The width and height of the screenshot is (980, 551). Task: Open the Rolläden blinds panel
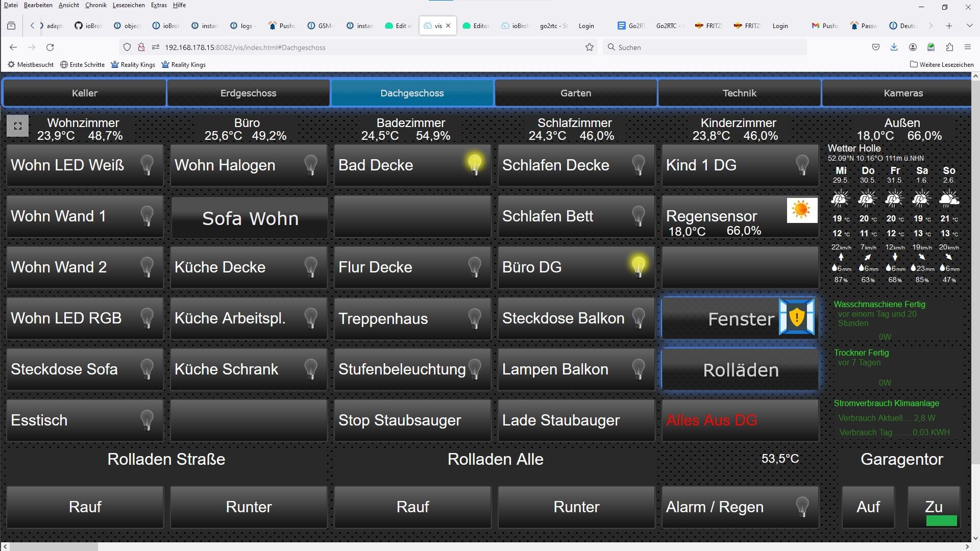coord(740,370)
